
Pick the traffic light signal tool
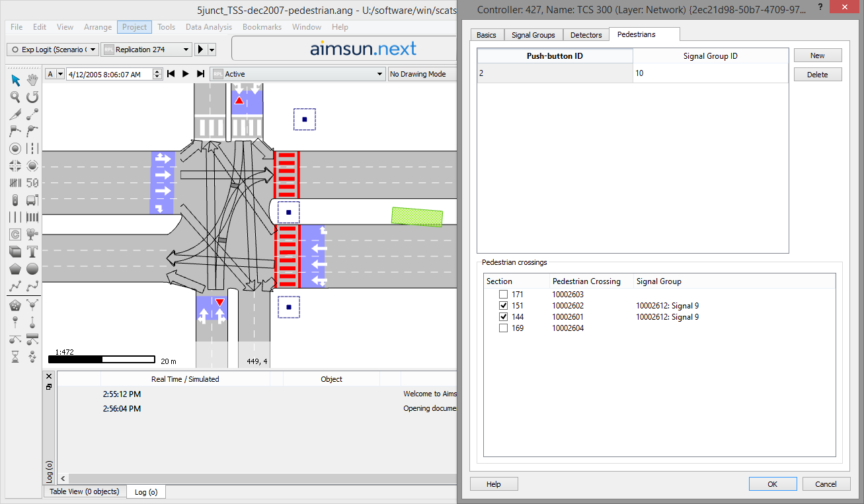[x=15, y=199]
